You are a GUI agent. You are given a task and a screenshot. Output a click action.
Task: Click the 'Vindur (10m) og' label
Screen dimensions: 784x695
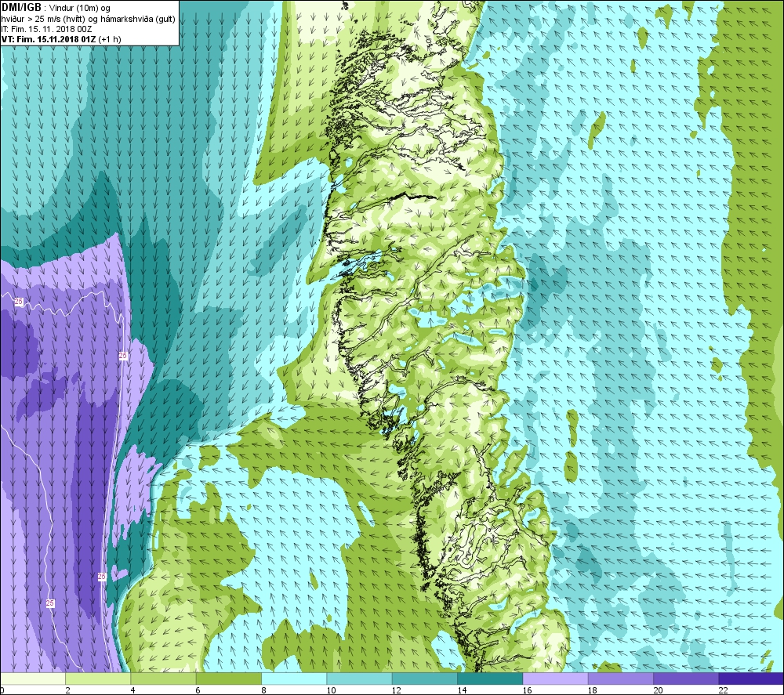(79, 9)
